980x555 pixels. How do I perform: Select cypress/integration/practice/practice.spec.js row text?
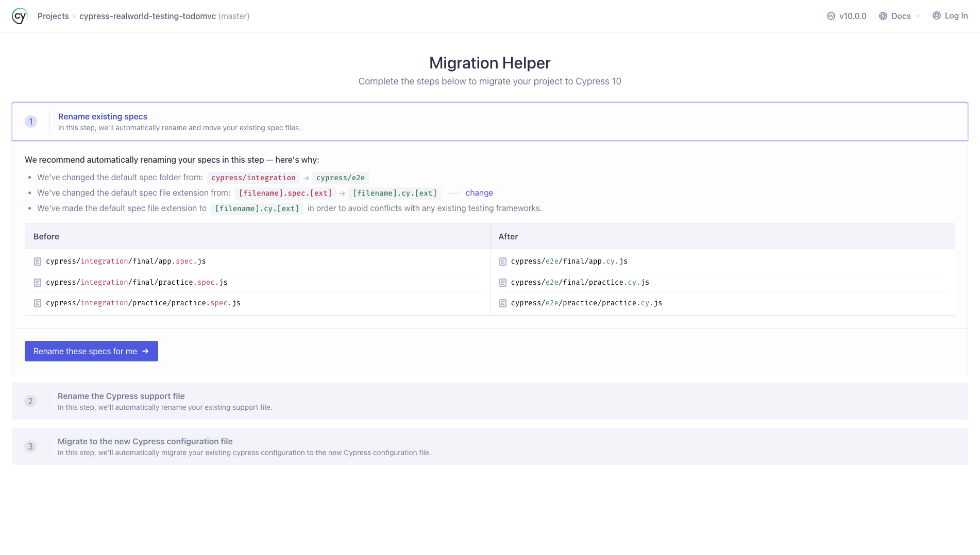click(x=143, y=303)
